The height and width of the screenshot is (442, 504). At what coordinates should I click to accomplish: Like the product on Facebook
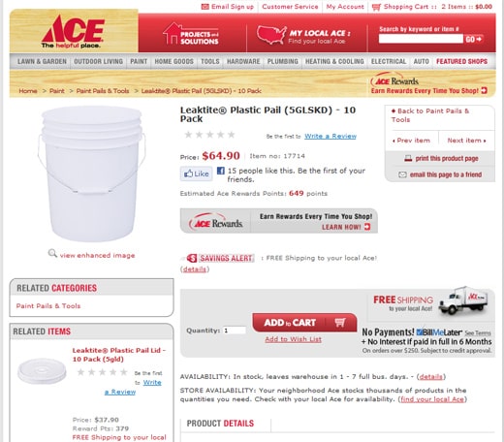[x=196, y=174]
